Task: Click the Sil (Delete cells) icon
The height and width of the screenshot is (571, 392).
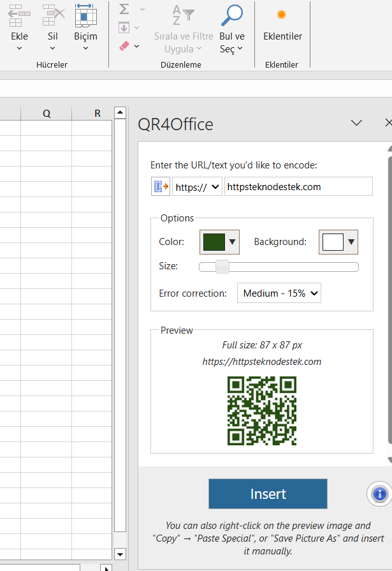Action: click(53, 16)
